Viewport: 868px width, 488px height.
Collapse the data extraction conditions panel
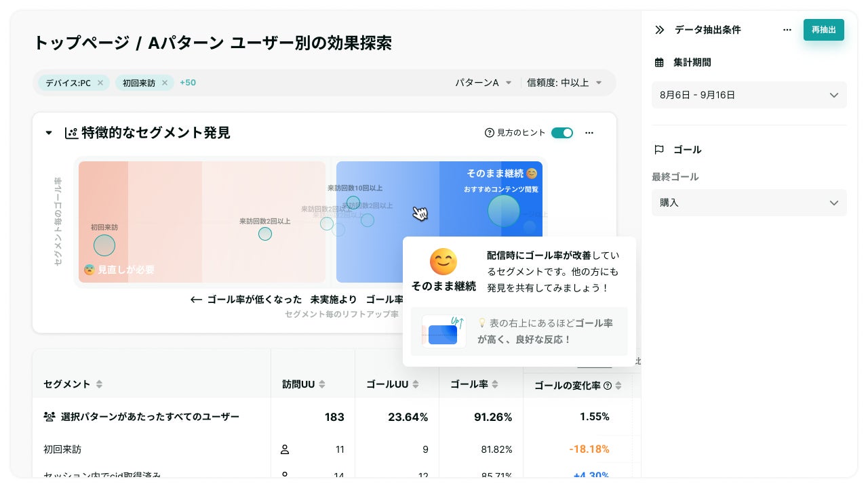click(659, 30)
